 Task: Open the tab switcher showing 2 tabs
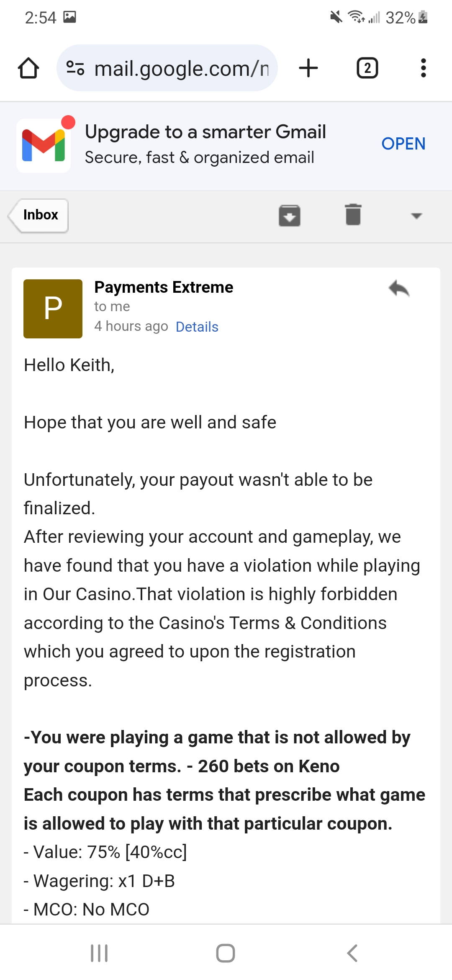(367, 68)
